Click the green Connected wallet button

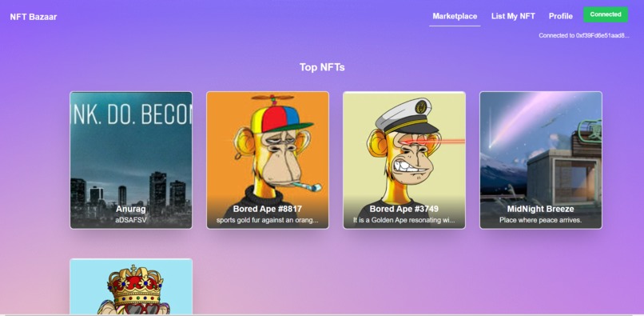click(x=606, y=14)
